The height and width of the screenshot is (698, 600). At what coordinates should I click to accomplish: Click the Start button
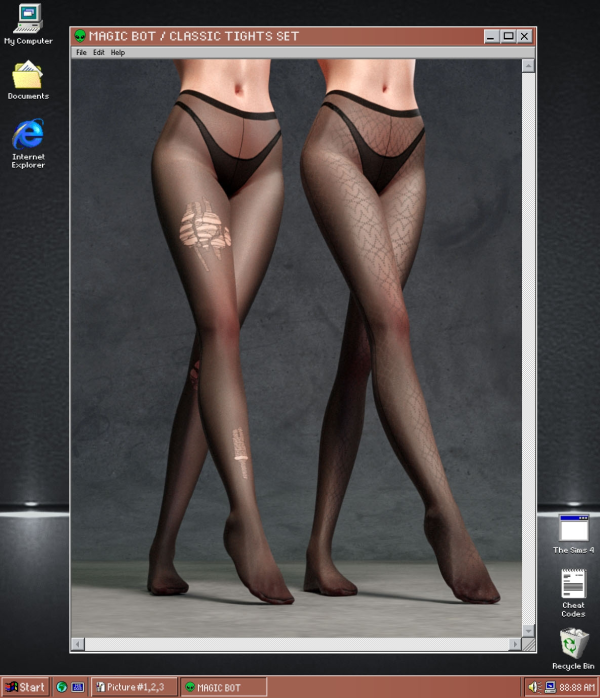pos(25,687)
